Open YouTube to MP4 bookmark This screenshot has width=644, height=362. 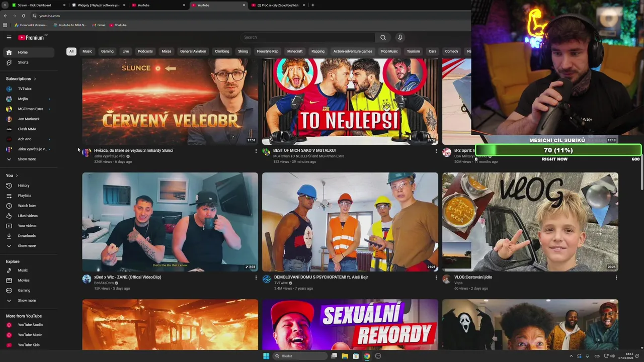tap(70, 25)
